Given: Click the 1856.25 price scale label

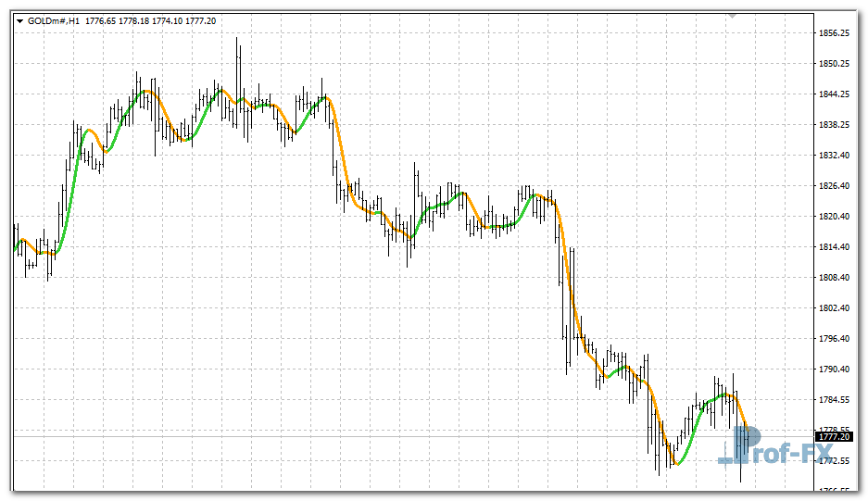Looking at the screenshot, I should coord(835,33).
